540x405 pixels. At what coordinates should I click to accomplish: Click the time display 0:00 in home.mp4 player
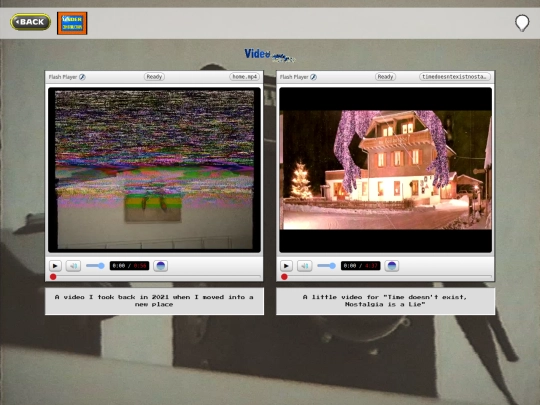129,266
